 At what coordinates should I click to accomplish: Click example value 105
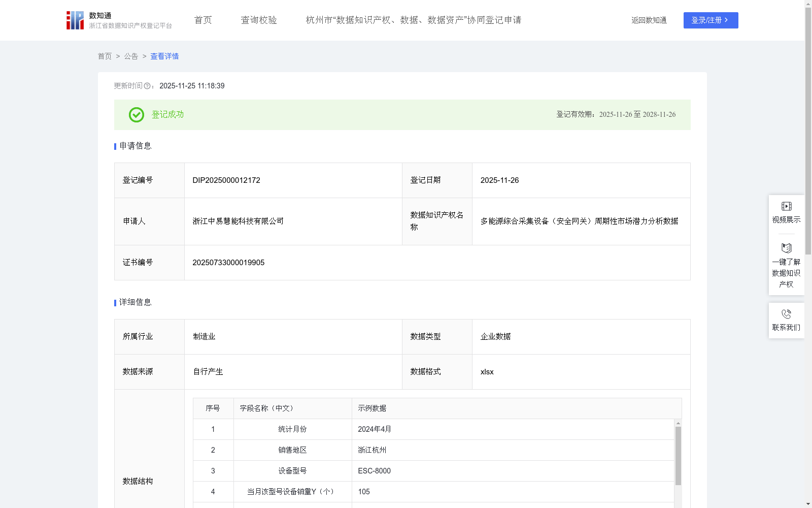[364, 492]
